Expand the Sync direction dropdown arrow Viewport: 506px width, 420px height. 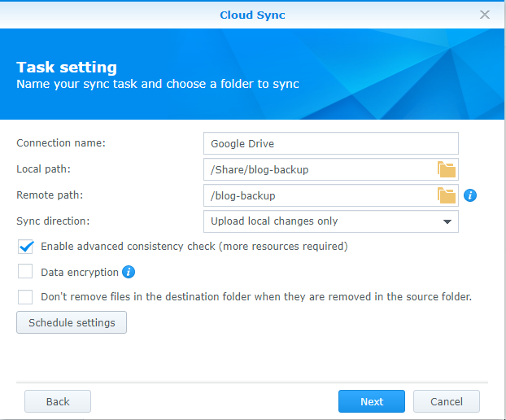coord(447,221)
